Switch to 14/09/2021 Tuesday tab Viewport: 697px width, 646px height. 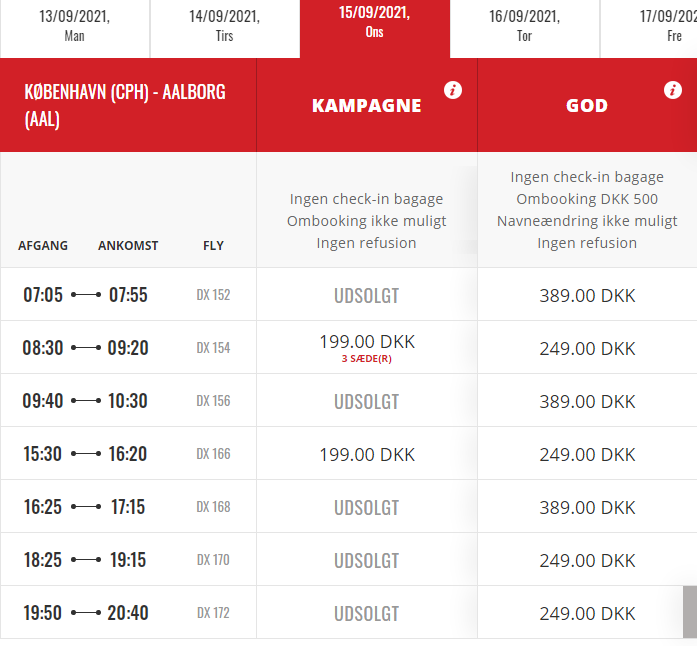[225, 29]
